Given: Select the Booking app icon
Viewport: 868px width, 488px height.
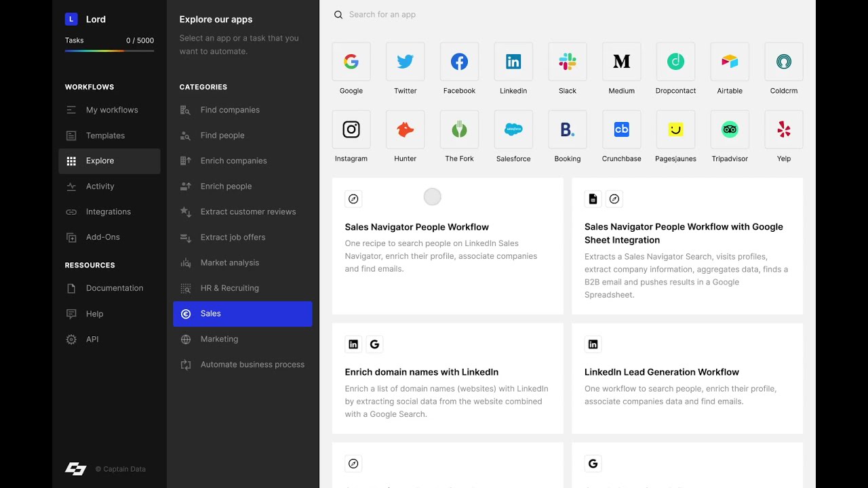Looking at the screenshot, I should [x=568, y=129].
